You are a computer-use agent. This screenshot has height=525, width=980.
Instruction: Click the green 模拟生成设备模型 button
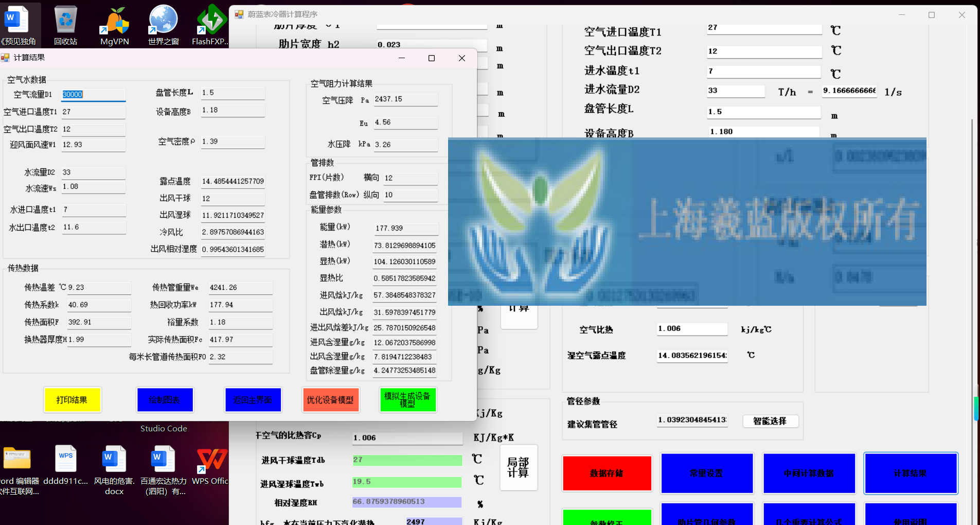pyautogui.click(x=408, y=400)
